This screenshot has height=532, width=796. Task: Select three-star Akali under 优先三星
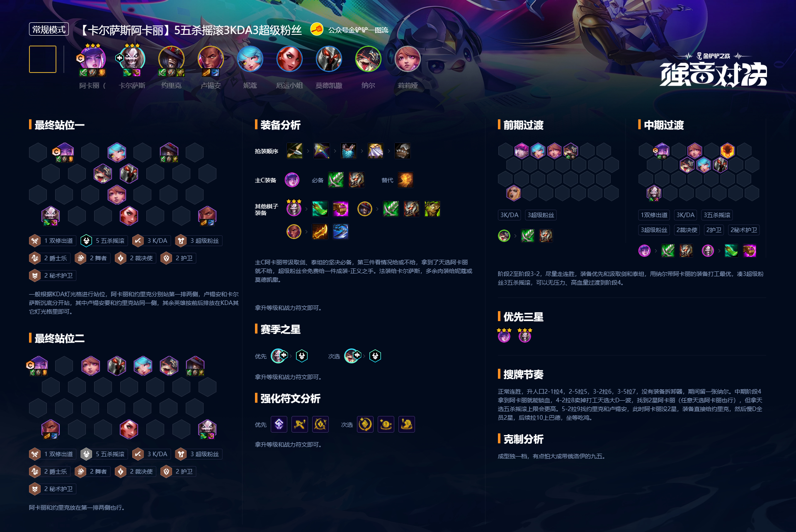click(504, 335)
